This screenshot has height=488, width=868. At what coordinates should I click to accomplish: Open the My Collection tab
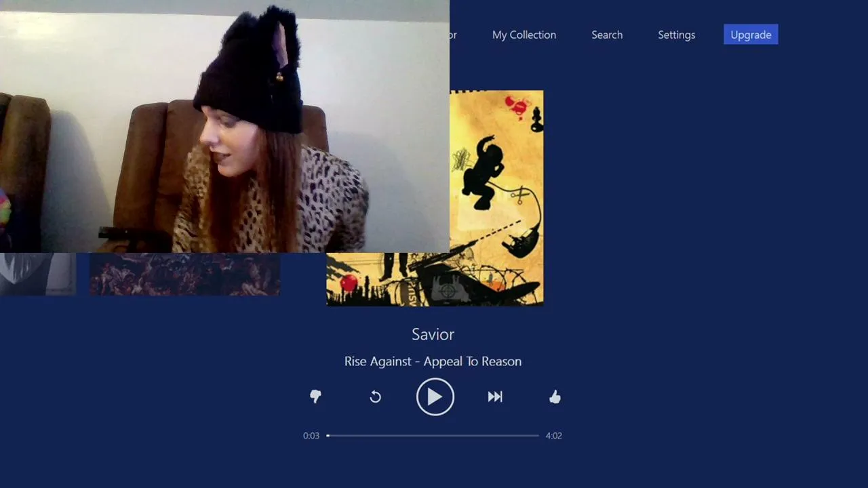click(x=524, y=35)
